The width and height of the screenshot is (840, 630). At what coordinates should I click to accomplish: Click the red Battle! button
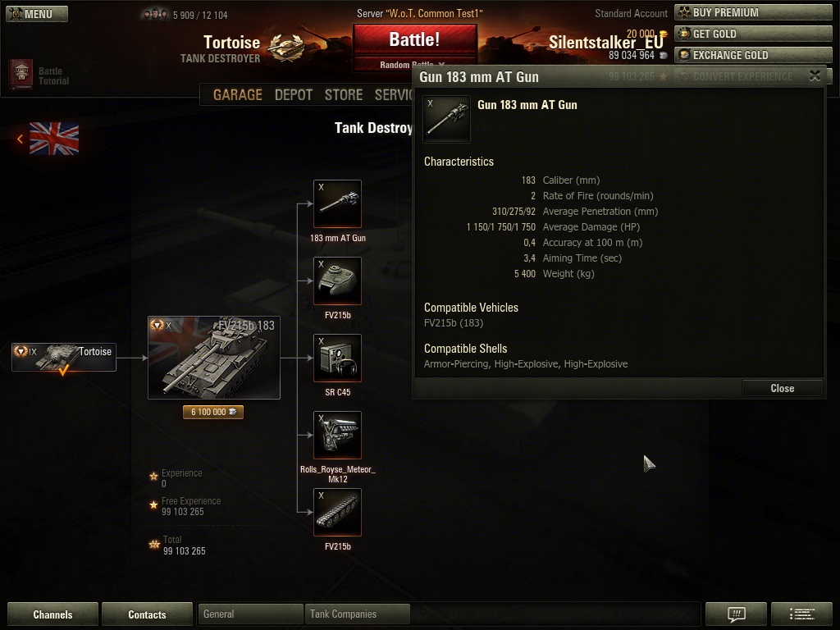coord(414,39)
